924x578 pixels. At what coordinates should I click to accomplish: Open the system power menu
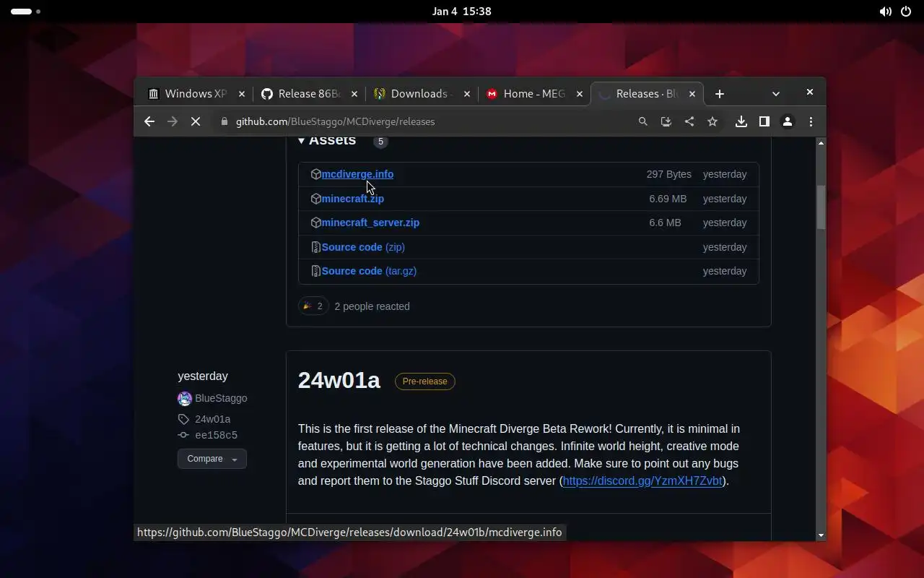click(907, 12)
